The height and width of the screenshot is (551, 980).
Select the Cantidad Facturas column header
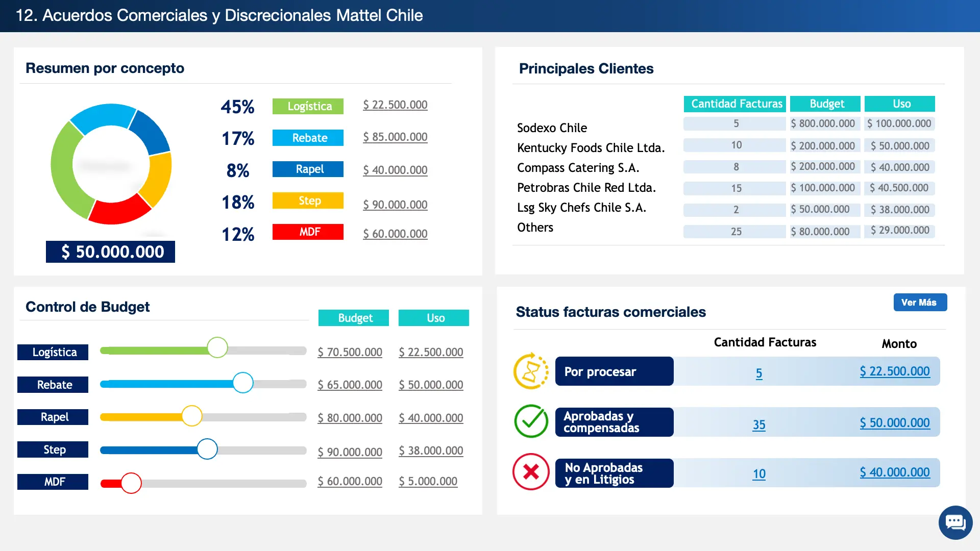click(x=736, y=104)
